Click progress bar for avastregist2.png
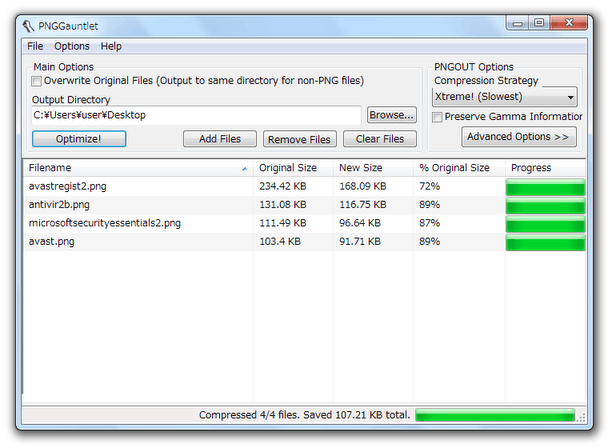The image size is (612, 448). coord(545,187)
